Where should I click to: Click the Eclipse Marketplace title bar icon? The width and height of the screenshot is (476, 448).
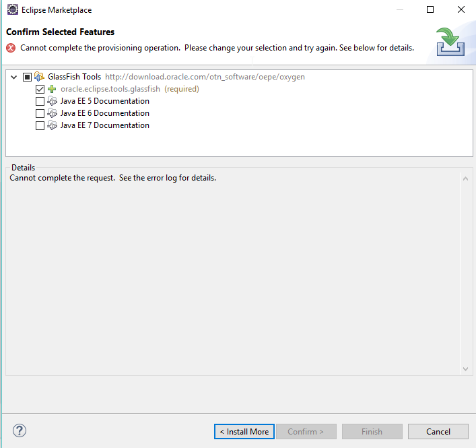tap(12, 9)
